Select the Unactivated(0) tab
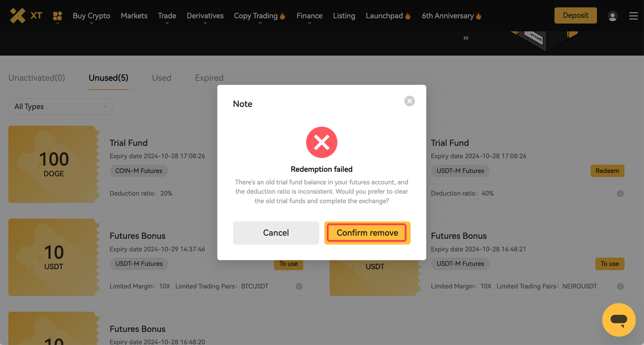Viewport: 644px width, 345px height. (37, 78)
